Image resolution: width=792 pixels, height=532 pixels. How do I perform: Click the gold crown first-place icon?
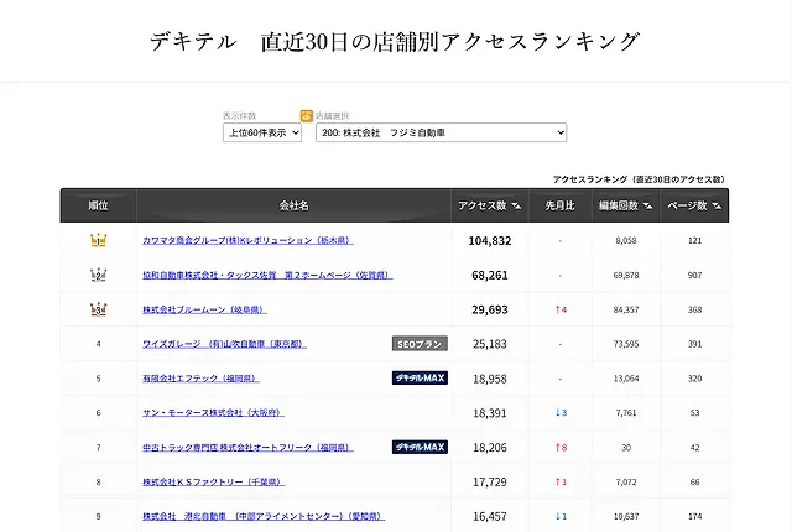98,240
